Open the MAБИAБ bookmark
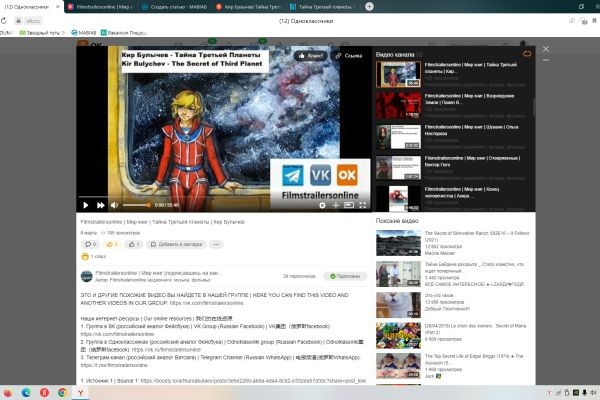 (x=83, y=33)
